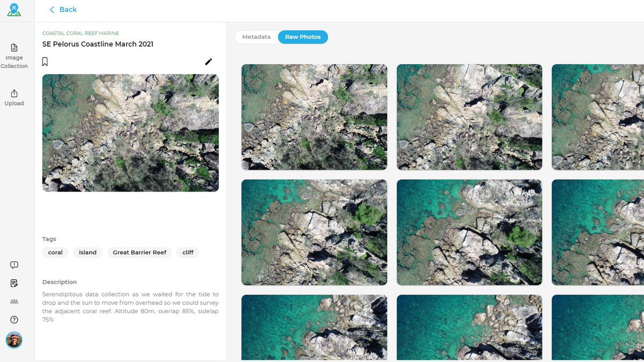
Task: Open middle photo in the second row
Action: coord(470,232)
